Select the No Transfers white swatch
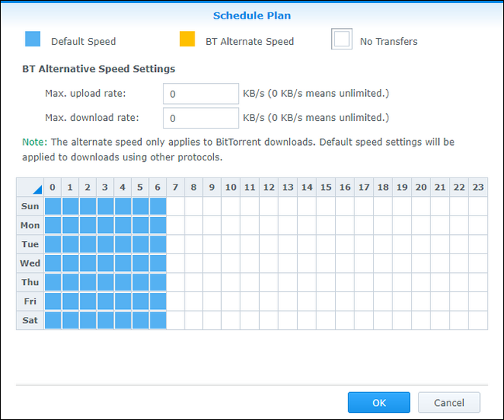The image size is (504, 420). click(x=342, y=40)
